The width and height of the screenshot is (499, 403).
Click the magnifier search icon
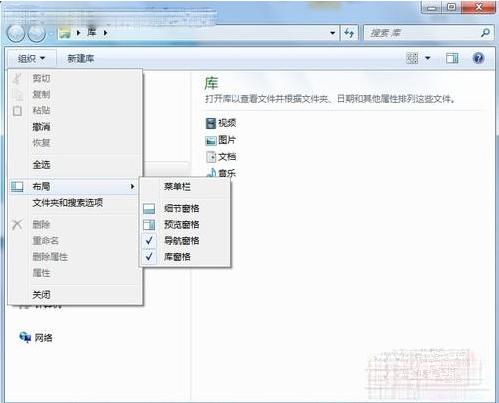coord(486,32)
